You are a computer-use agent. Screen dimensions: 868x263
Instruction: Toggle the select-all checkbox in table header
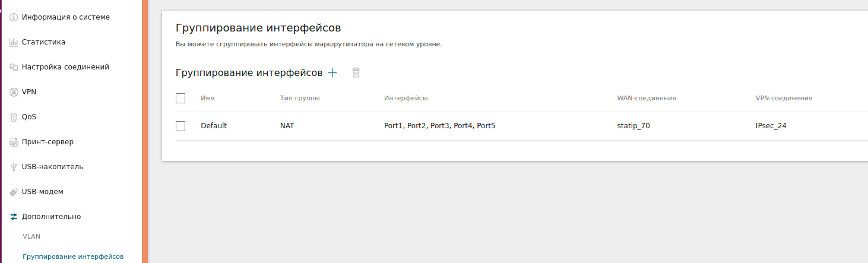click(x=181, y=98)
